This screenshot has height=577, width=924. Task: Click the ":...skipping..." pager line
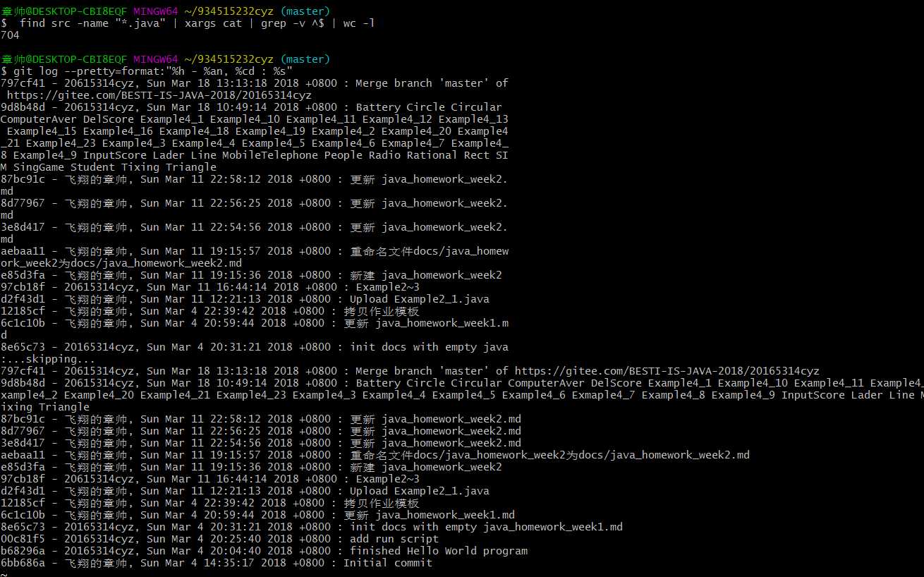point(48,359)
